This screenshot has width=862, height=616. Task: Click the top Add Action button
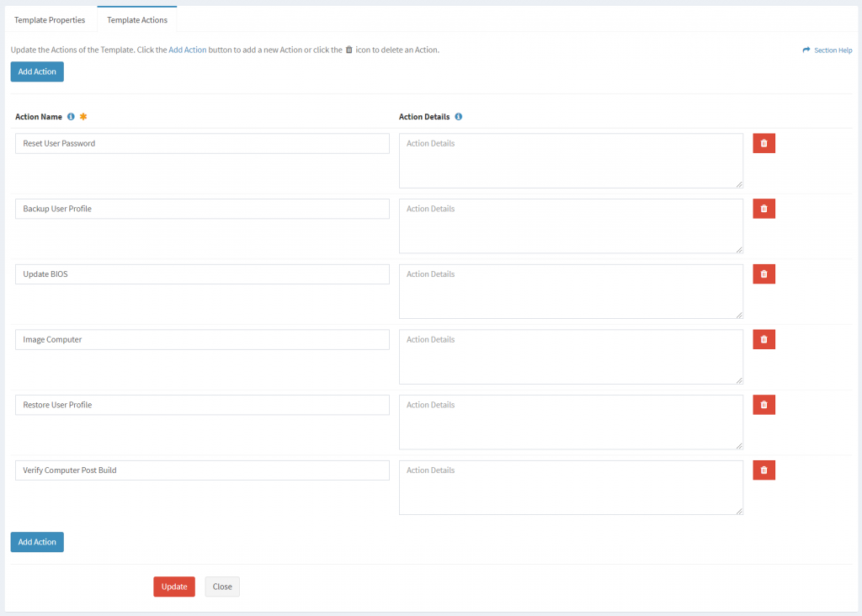coord(36,72)
